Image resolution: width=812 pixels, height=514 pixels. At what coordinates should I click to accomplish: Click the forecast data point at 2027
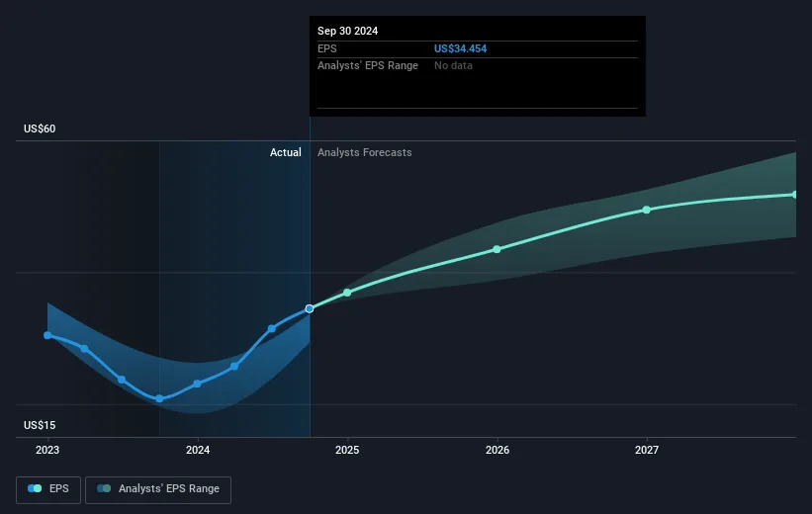coord(646,210)
